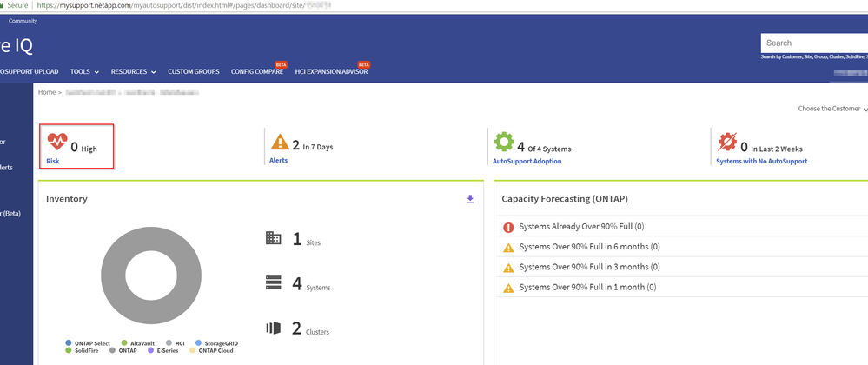Image resolution: width=868 pixels, height=365 pixels.
Task: Click the E-Series purple legend dot
Action: coord(150,350)
